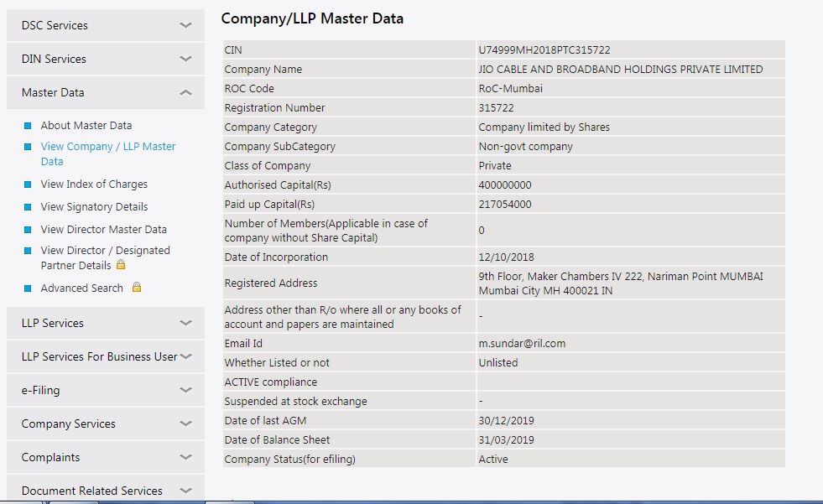Image resolution: width=823 pixels, height=504 pixels.
Task: Click the 'Company Status(for efiling)' label
Action: point(289,459)
